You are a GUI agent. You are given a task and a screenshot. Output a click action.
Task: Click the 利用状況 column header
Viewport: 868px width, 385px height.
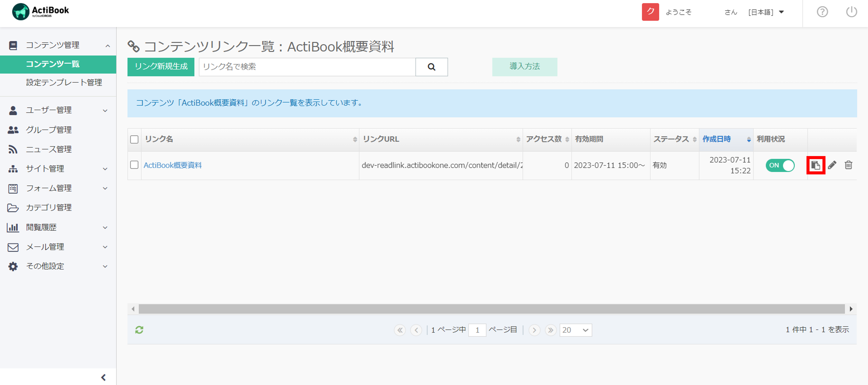coord(780,139)
